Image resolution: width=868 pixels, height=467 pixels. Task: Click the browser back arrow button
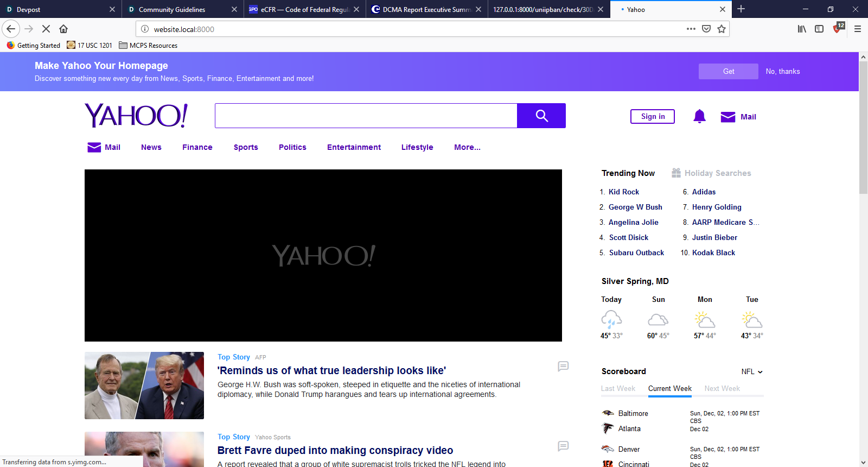click(11, 29)
